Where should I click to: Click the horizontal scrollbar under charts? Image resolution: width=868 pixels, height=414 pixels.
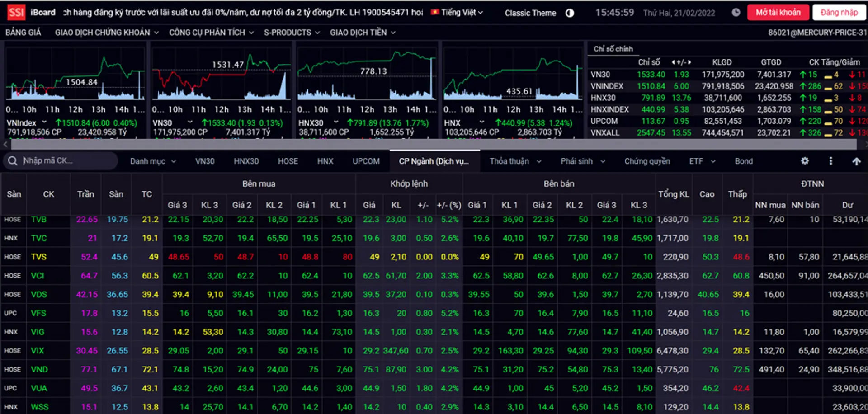(x=433, y=144)
